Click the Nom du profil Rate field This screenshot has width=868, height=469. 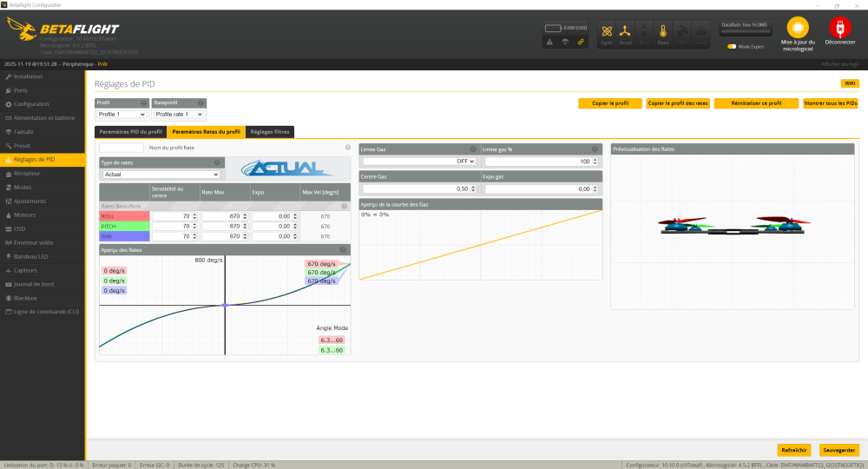pyautogui.click(x=122, y=148)
